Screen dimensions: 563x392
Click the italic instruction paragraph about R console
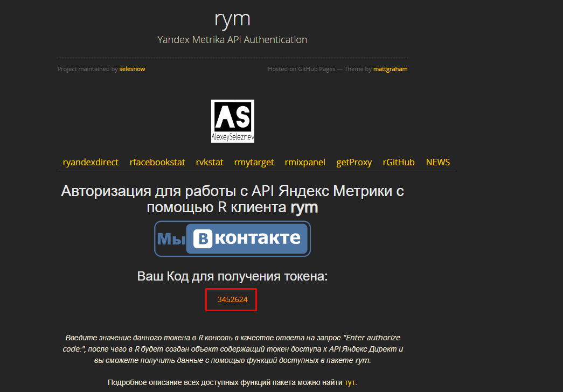(x=232, y=347)
